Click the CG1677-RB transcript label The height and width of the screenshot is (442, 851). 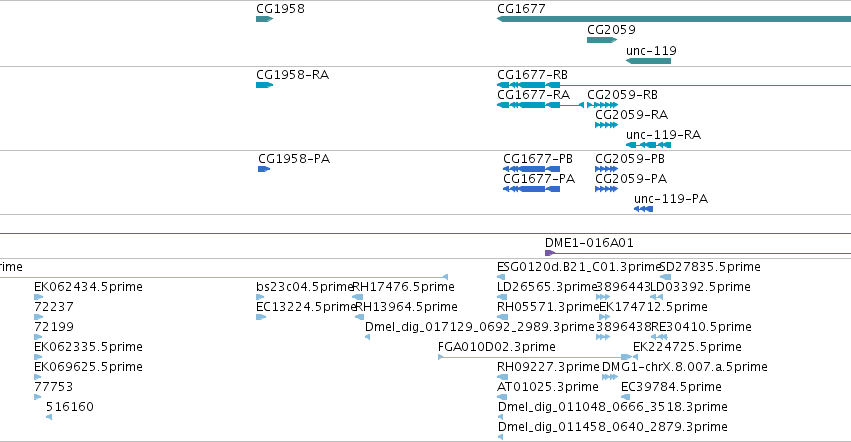point(532,75)
